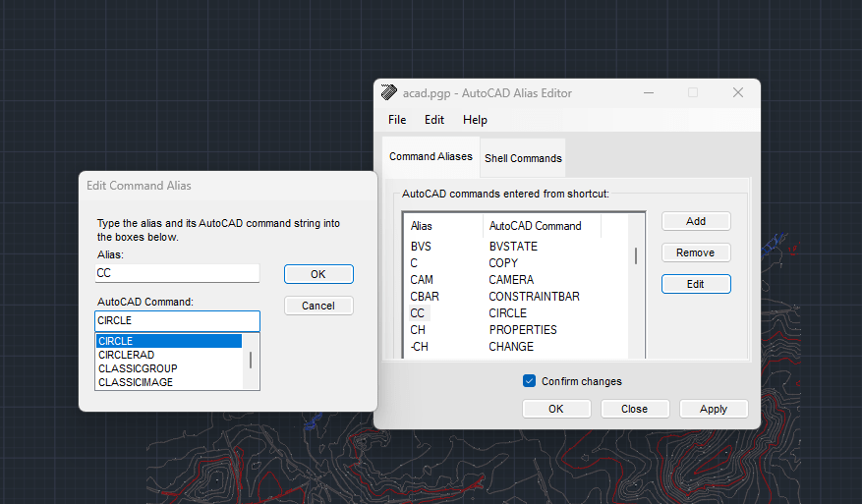Viewport: 862px width, 504px height.
Task: Click the AutoCAD Alias Editor app icon
Action: 389,93
